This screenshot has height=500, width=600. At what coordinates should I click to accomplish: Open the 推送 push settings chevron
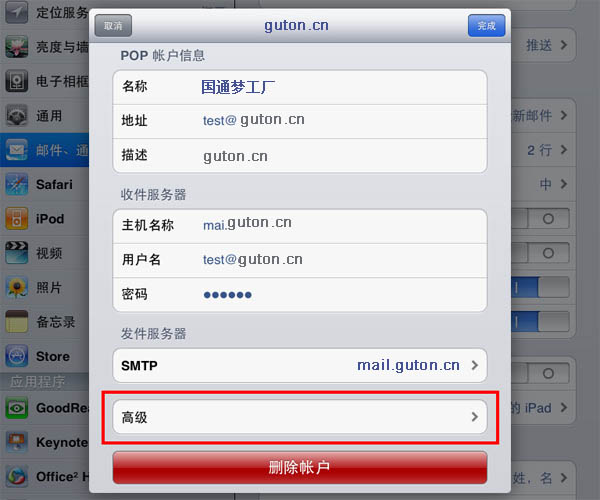[x=564, y=45]
